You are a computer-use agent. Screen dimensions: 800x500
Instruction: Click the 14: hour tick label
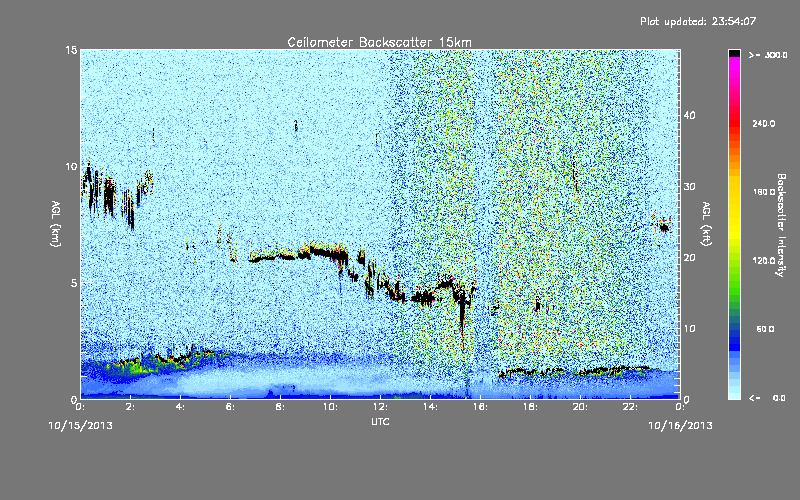click(x=430, y=407)
